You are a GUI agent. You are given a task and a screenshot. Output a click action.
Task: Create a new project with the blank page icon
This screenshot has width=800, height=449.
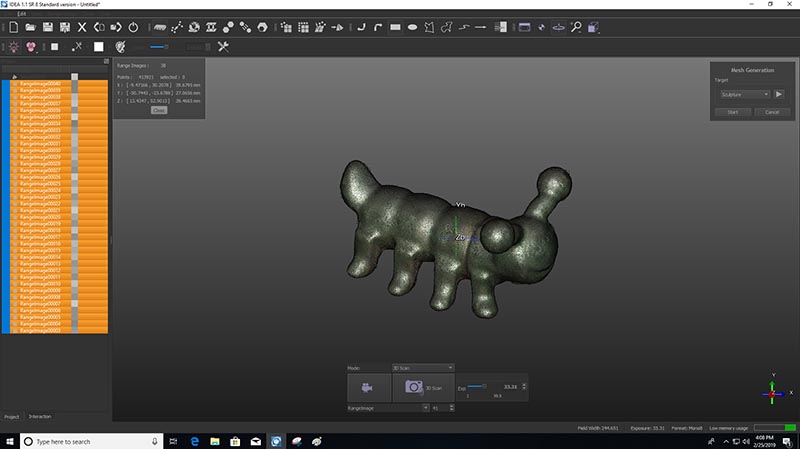[14, 27]
